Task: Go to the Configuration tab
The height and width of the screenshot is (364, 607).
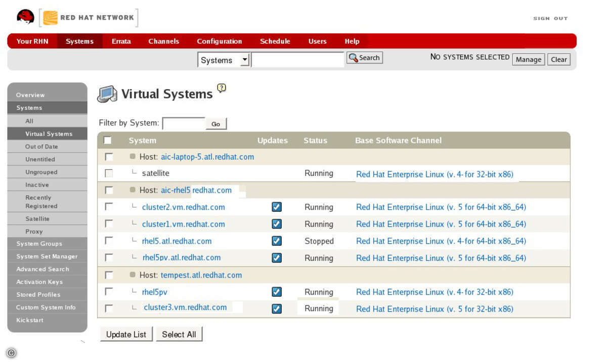Action: [220, 41]
